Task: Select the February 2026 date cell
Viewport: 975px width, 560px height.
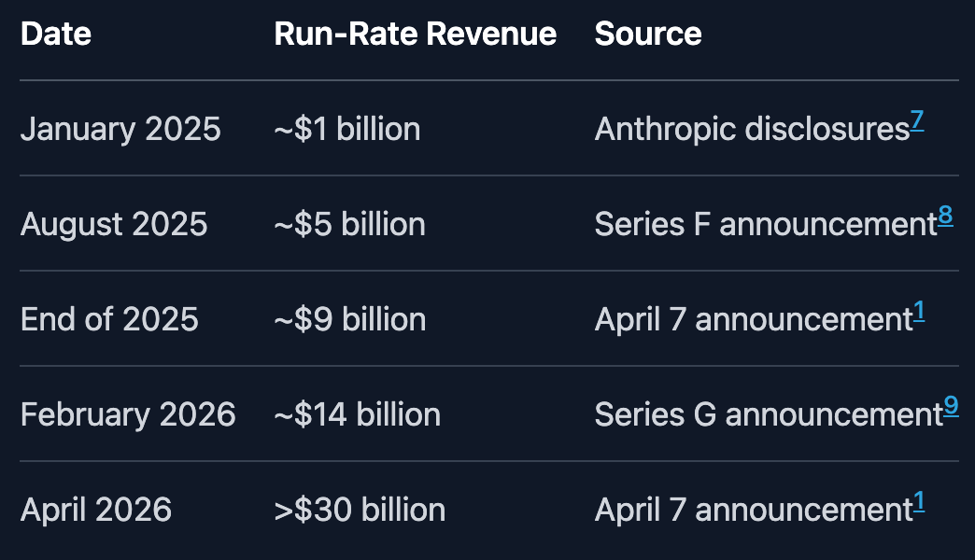Action: (x=128, y=414)
